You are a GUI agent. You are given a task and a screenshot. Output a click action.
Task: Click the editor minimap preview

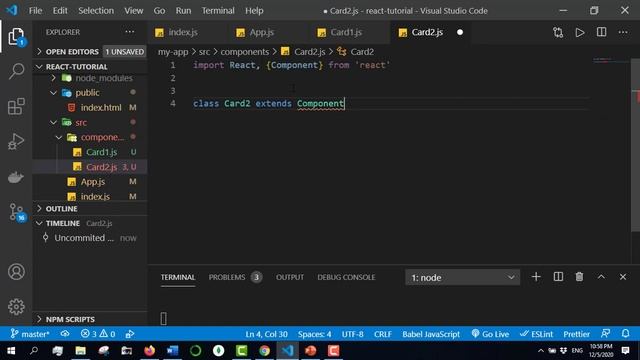click(x=610, y=60)
